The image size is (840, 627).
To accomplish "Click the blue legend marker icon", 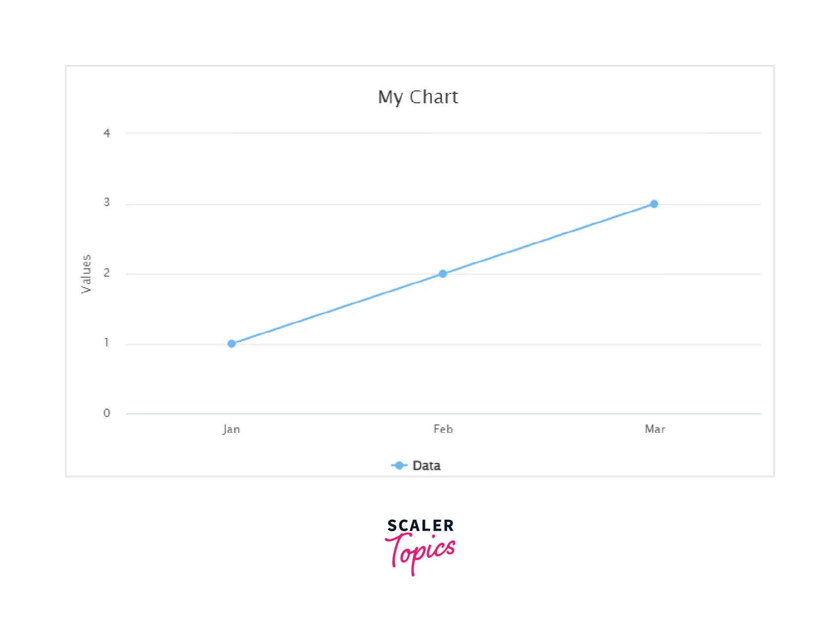I will point(399,465).
